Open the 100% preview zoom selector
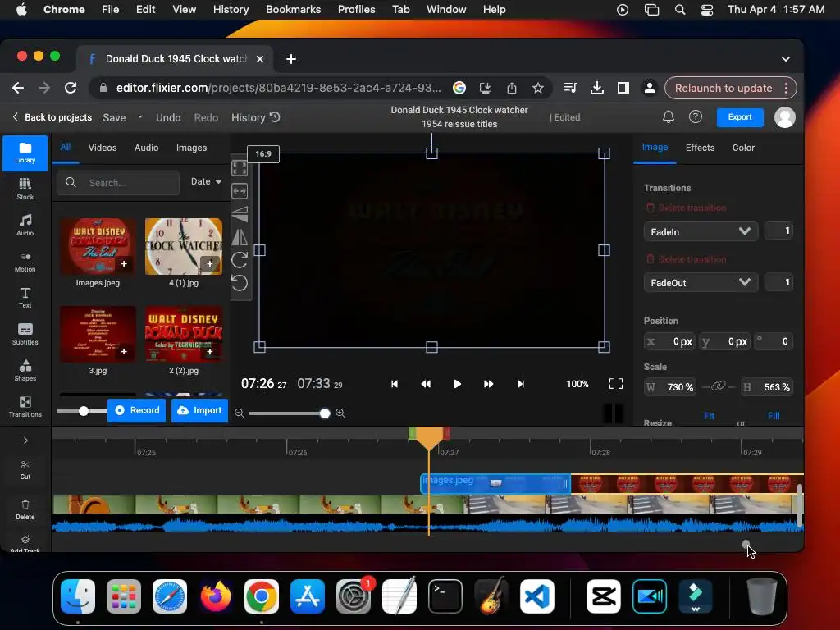Screen dimensions: 840x630 577,384
